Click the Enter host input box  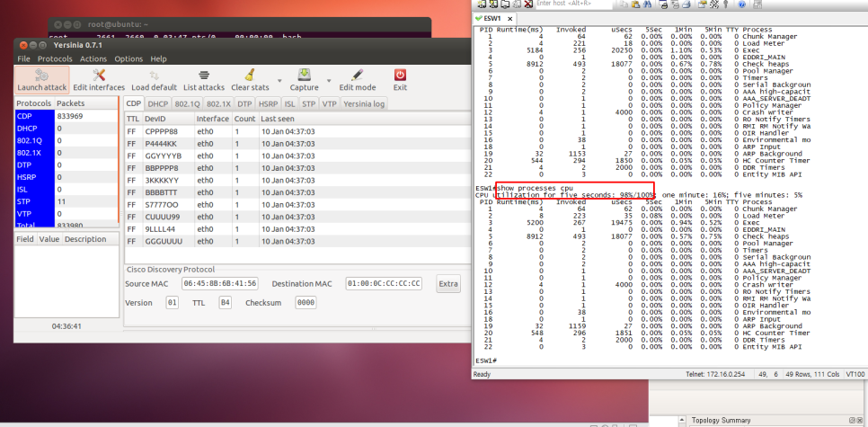(574, 4)
